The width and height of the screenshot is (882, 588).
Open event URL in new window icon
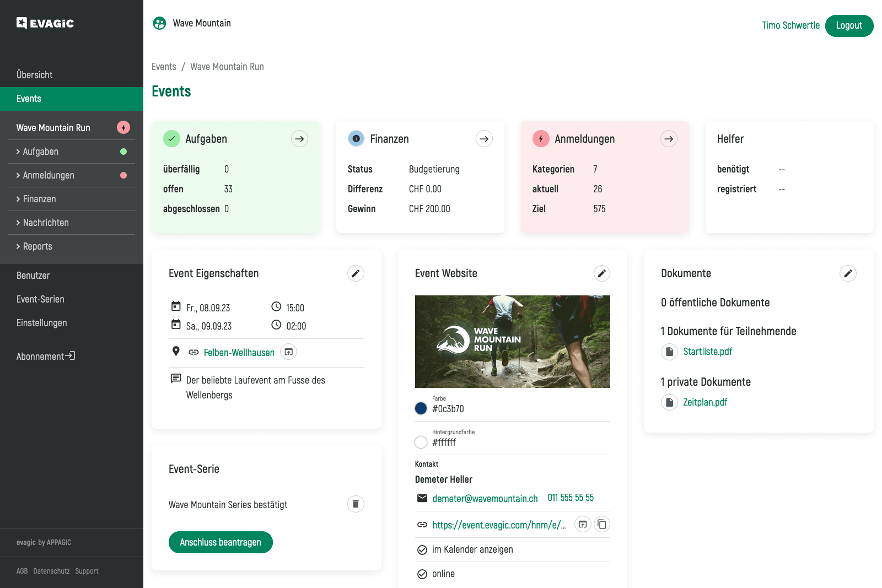click(583, 525)
